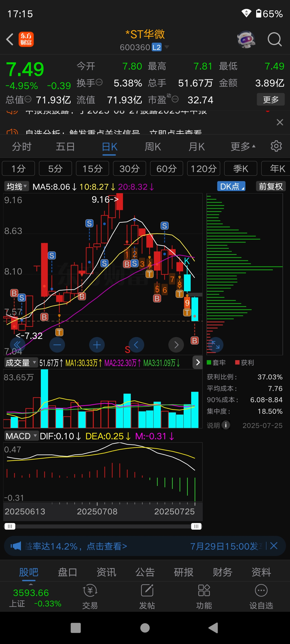
Task: Tap the 更多 quote details button
Action: 271,100
